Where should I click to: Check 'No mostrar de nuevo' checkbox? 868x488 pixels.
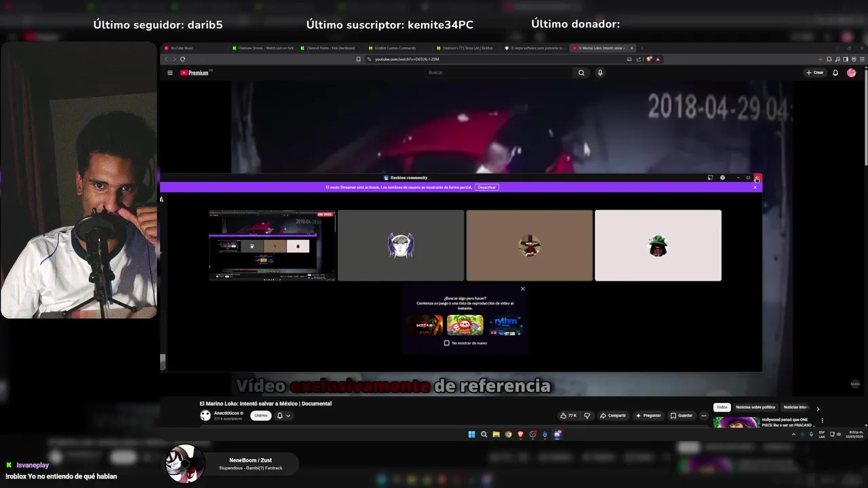(x=447, y=343)
